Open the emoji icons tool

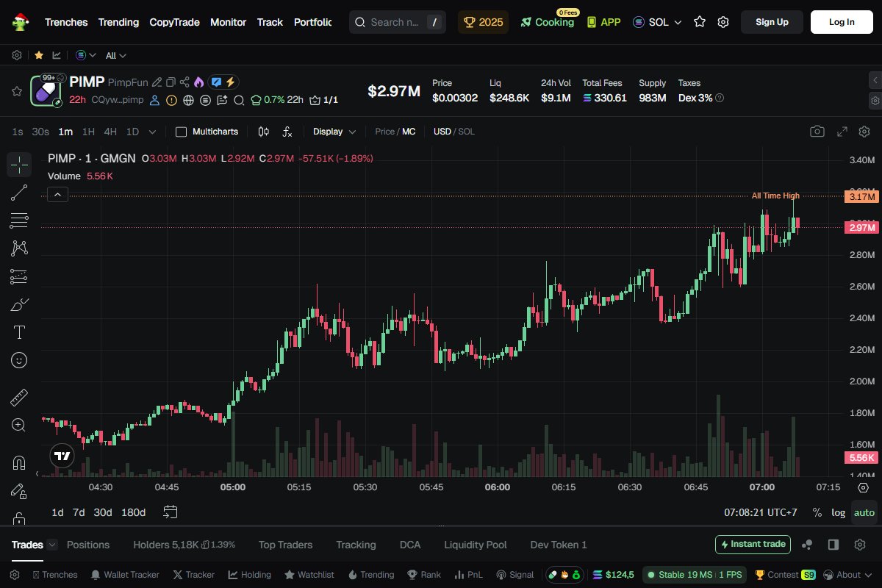[19, 360]
